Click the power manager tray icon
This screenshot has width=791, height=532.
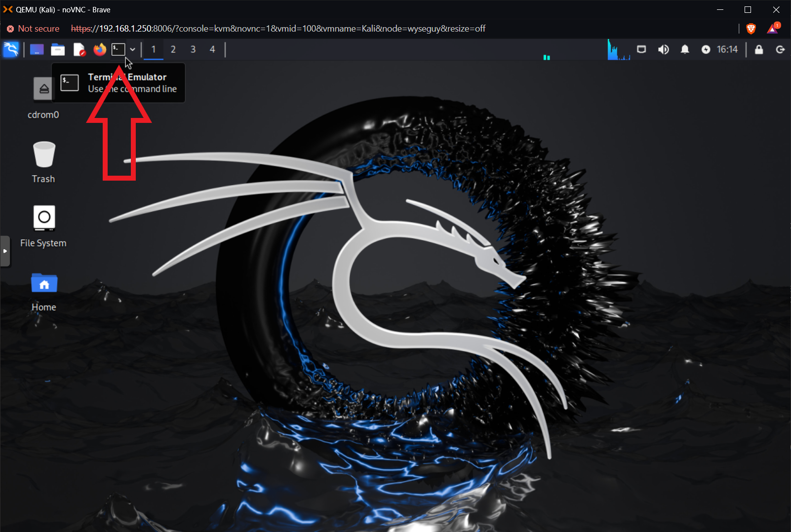click(x=706, y=49)
